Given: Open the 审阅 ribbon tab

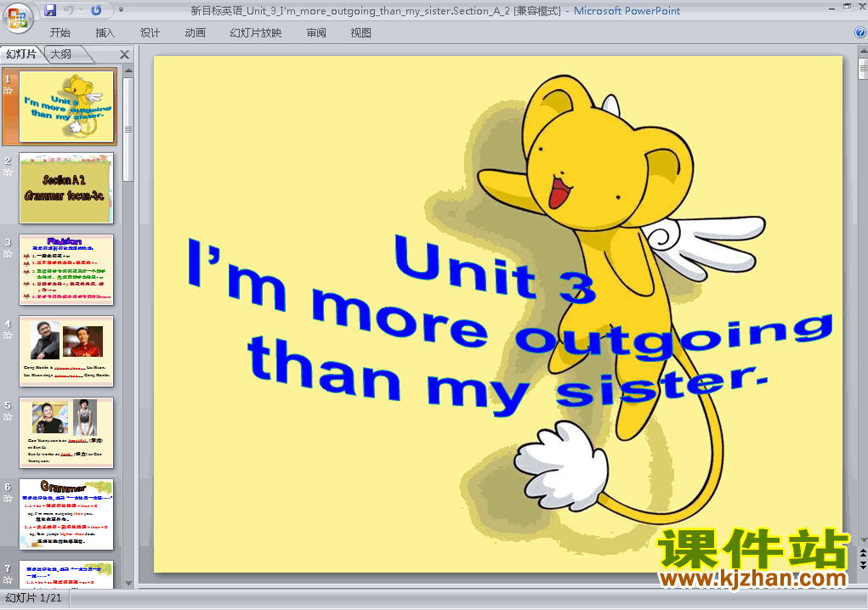Looking at the screenshot, I should 316,33.
